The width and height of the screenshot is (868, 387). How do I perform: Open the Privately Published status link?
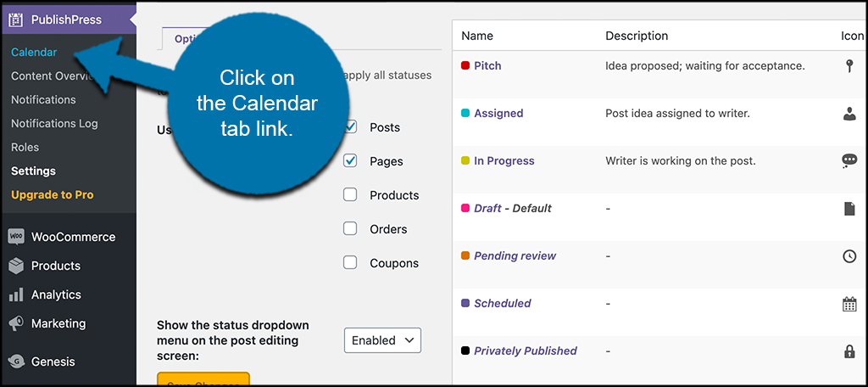point(526,351)
